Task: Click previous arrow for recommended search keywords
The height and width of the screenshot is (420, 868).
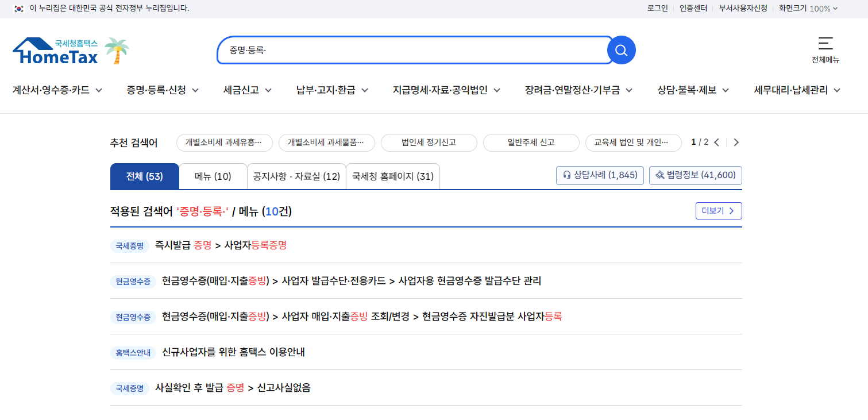Action: 717,142
